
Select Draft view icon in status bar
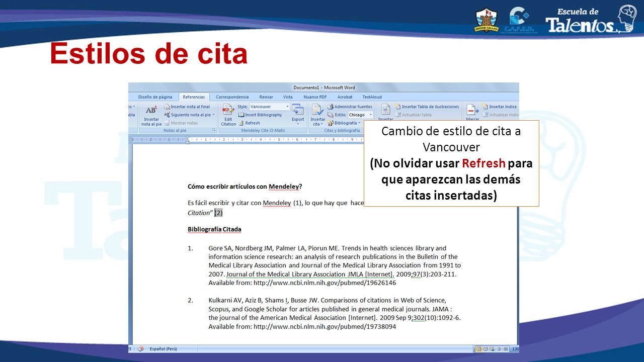(505, 348)
